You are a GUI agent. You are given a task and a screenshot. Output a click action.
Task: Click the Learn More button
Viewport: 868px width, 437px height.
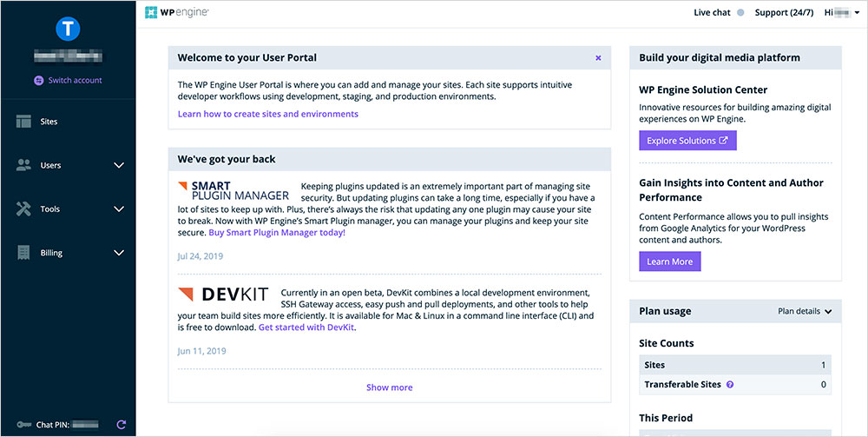point(669,262)
